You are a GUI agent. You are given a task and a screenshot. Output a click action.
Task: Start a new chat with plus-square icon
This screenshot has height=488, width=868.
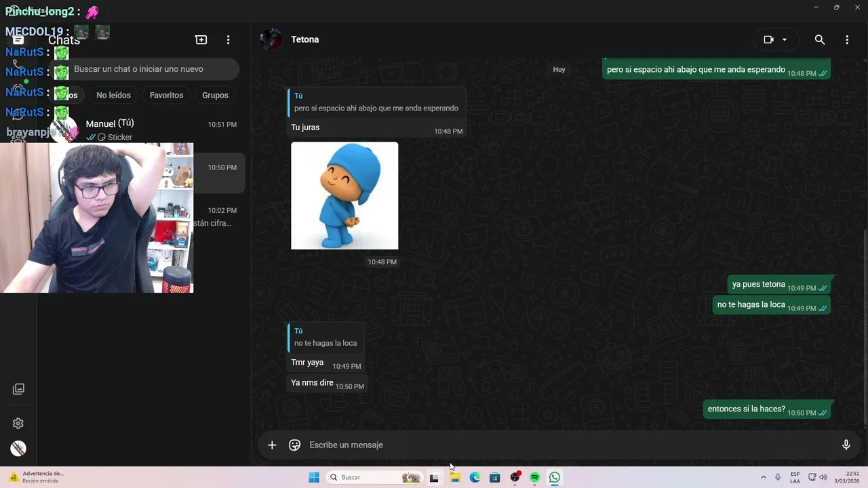pos(201,40)
